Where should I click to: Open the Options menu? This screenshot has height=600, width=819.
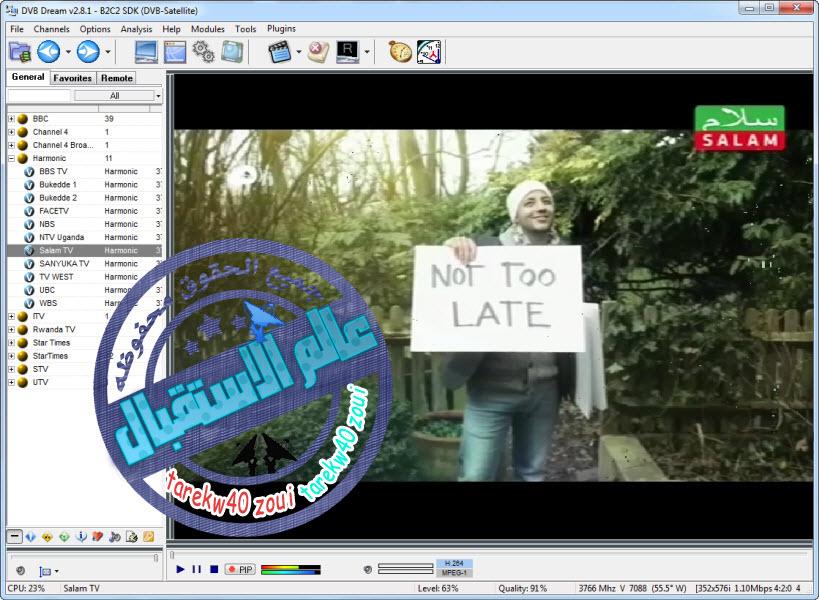[95, 29]
